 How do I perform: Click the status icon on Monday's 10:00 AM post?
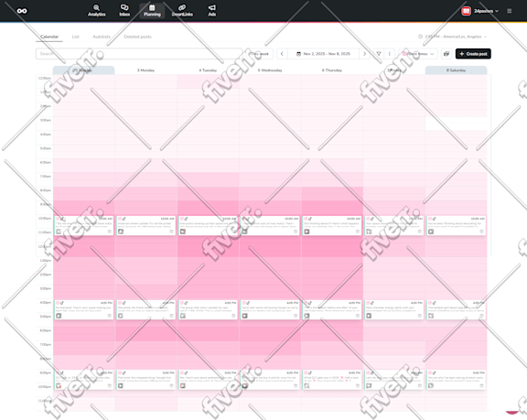(171, 232)
